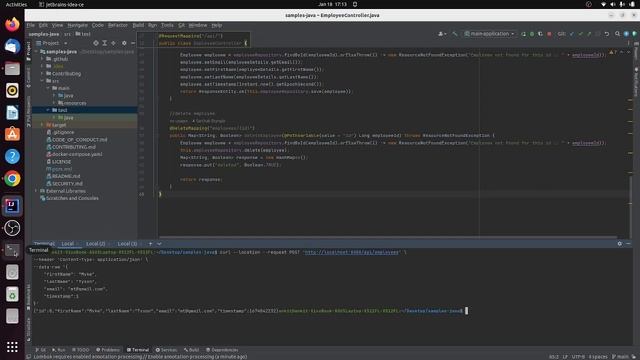This screenshot has height=360, width=640.
Task: Collapse the src folder
Action: [42, 81]
